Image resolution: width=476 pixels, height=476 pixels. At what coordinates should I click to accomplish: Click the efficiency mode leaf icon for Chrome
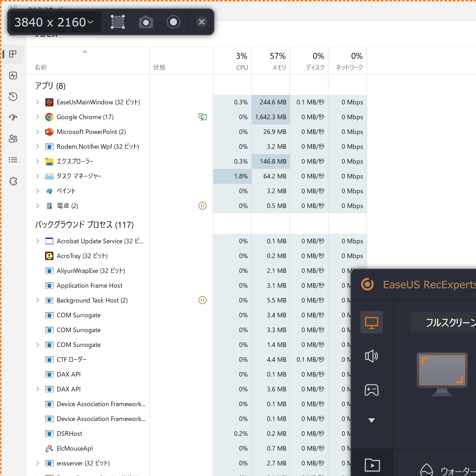point(203,117)
